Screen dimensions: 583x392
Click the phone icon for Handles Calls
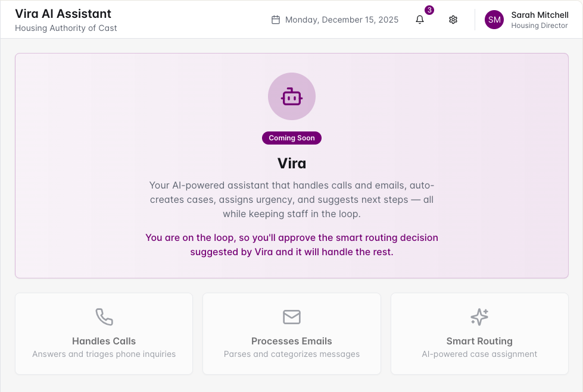(104, 317)
